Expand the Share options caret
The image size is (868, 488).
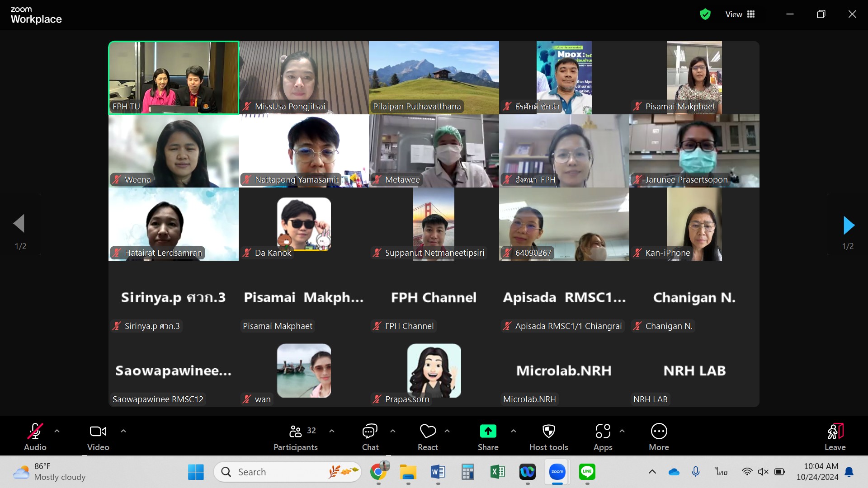coord(514,431)
